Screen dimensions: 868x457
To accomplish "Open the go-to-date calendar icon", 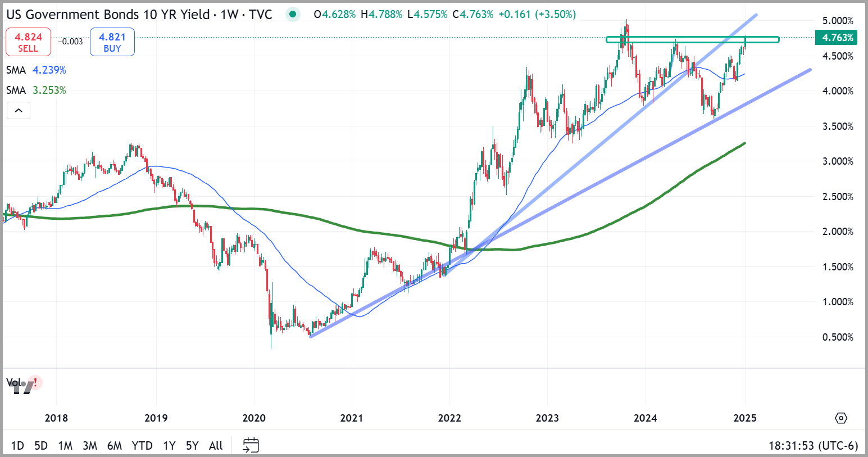I will (x=251, y=445).
